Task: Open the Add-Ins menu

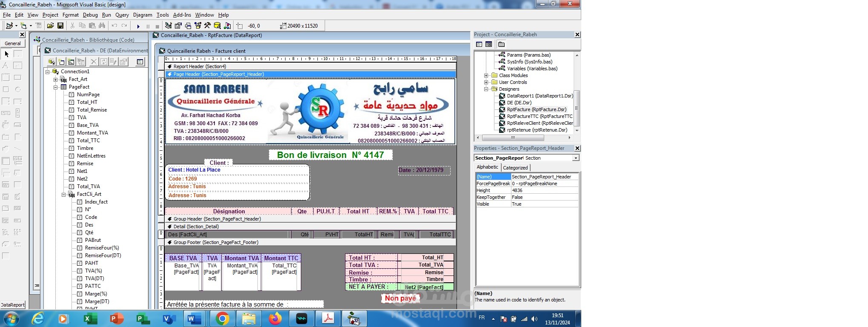Action: pos(182,15)
